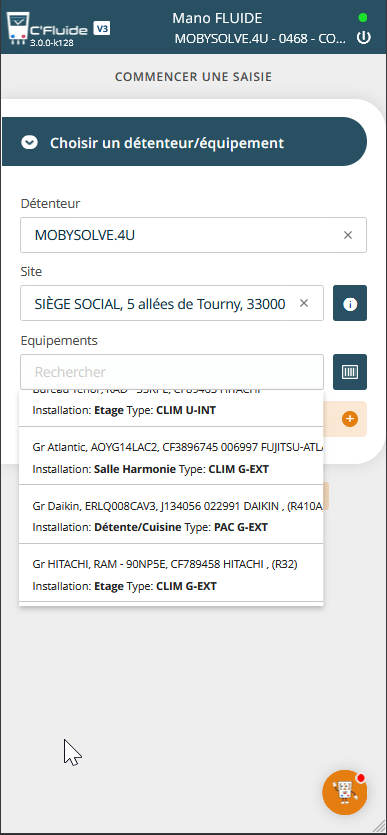
Task: Click the Détente/Cuisine PAC G-EXT line
Action: 150,528
